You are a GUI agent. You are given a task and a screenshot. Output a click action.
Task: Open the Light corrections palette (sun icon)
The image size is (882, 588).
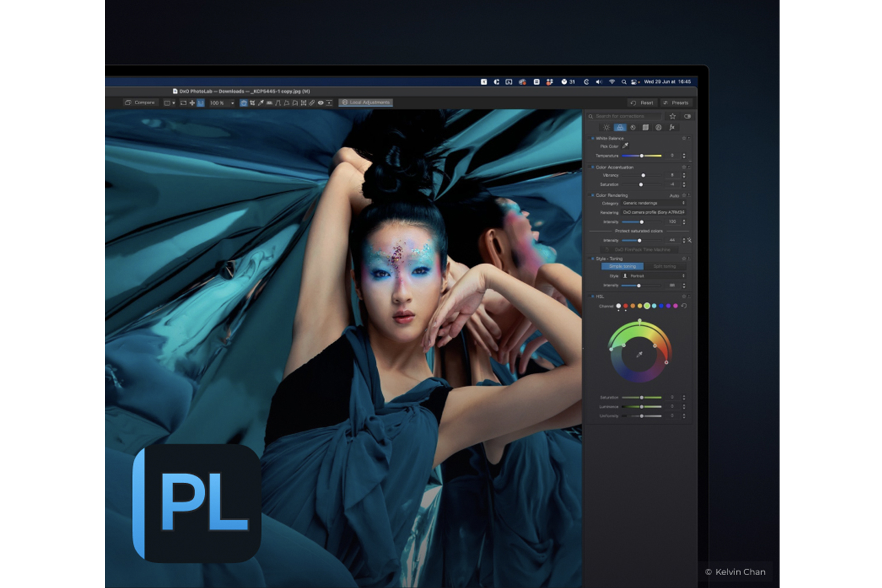coord(606,128)
